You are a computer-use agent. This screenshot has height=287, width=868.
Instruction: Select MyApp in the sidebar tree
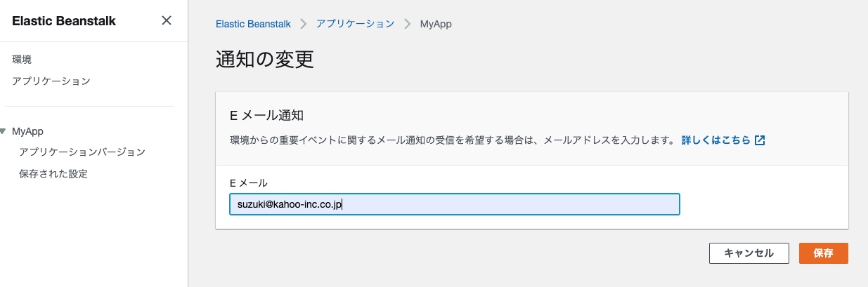click(28, 131)
